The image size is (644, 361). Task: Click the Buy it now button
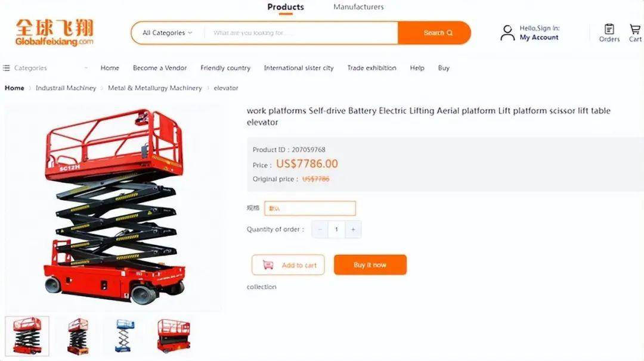pyautogui.click(x=370, y=265)
